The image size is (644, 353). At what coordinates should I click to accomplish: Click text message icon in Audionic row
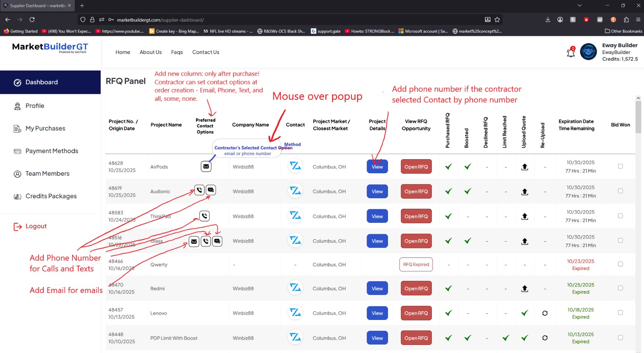pyautogui.click(x=211, y=190)
